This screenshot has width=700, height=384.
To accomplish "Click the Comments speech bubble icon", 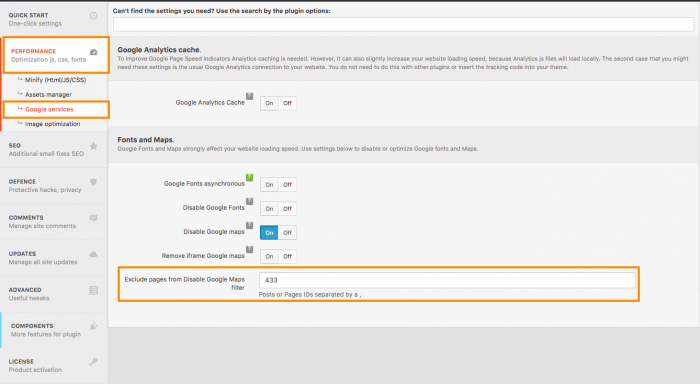I will pyautogui.click(x=93, y=218).
